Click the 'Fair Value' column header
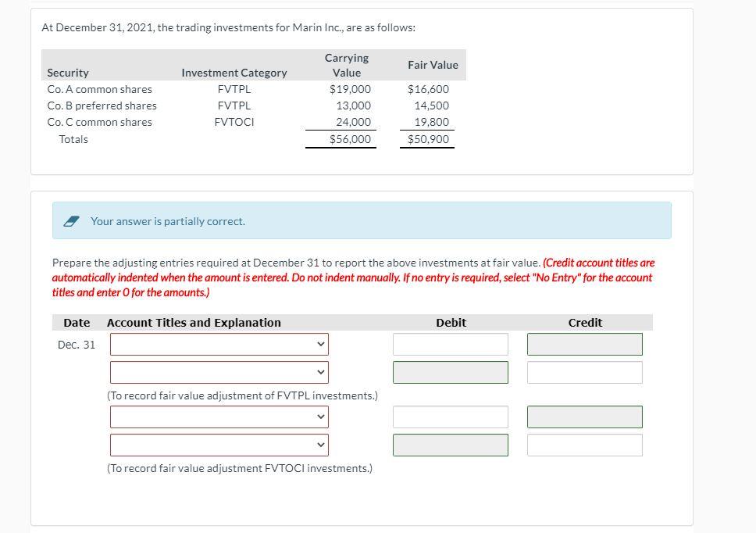Image resolution: width=756 pixels, height=533 pixels. pyautogui.click(x=433, y=65)
